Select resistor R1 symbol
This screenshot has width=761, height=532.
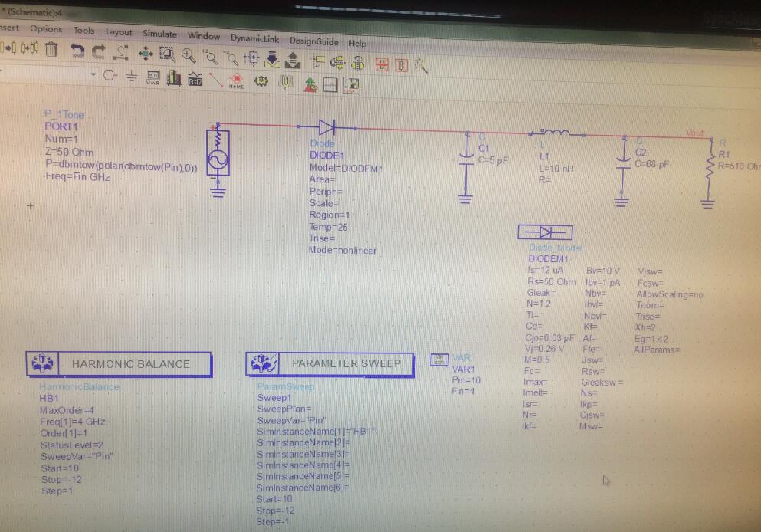tap(709, 173)
